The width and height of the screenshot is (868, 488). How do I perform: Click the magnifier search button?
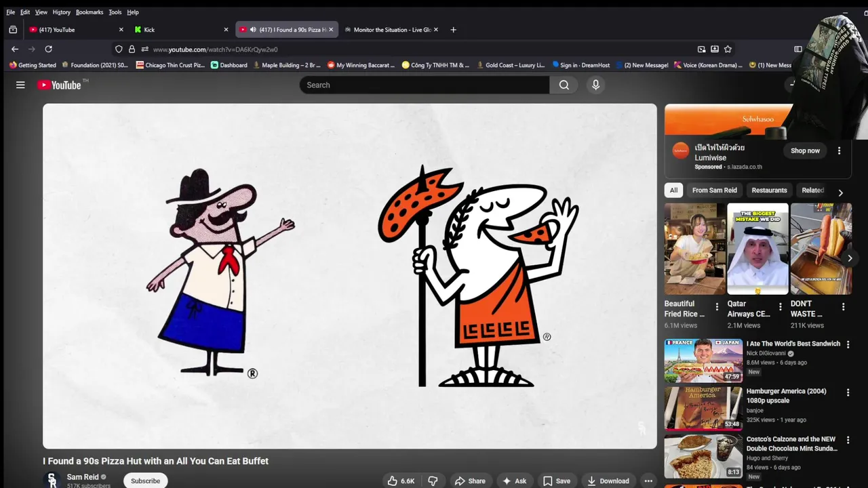click(x=564, y=85)
